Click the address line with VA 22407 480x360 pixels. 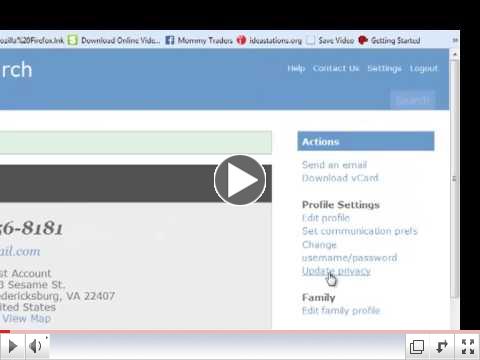click(57, 296)
